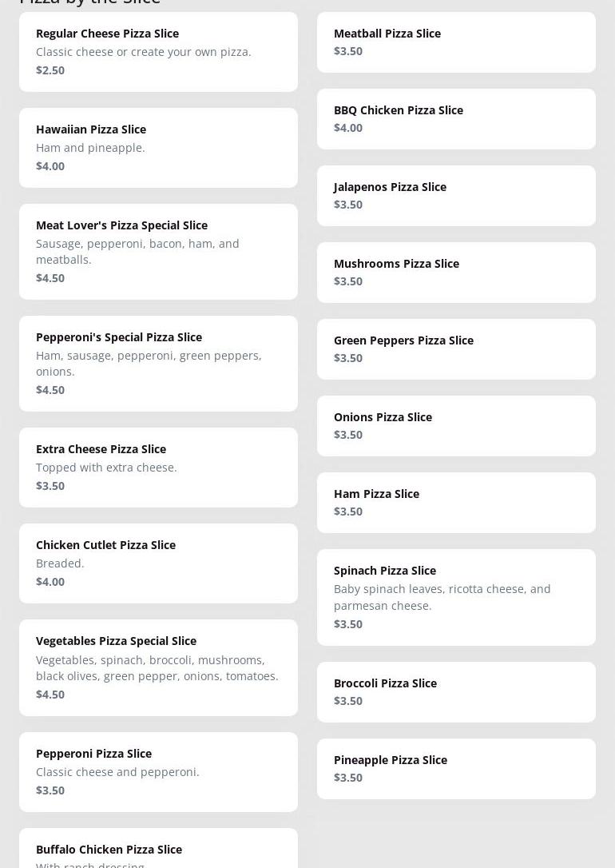Choose Meat Lover's Pizza Special Slice
The height and width of the screenshot is (868, 615).
click(158, 252)
